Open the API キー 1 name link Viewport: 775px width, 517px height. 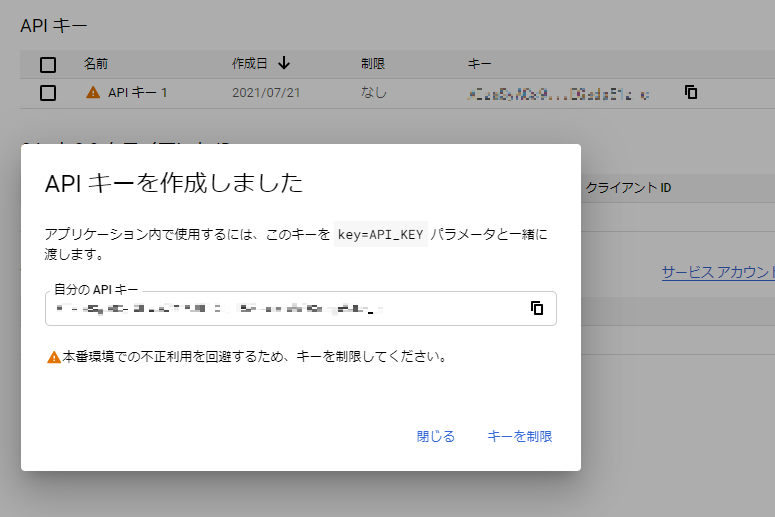(137, 93)
